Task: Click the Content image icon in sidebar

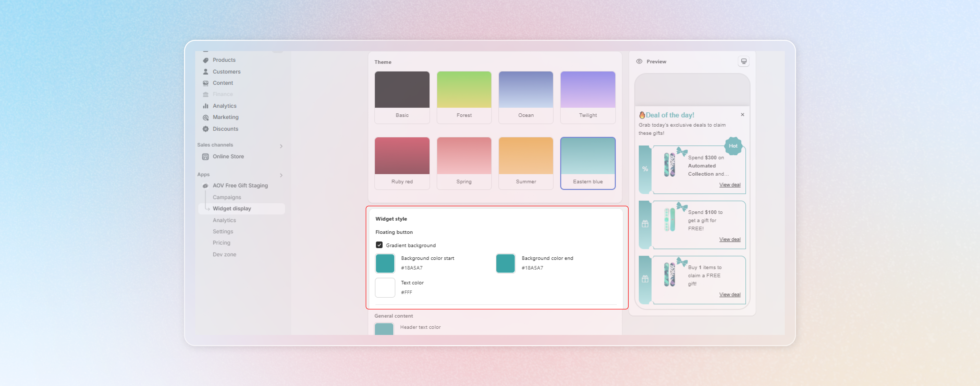Action: [205, 83]
